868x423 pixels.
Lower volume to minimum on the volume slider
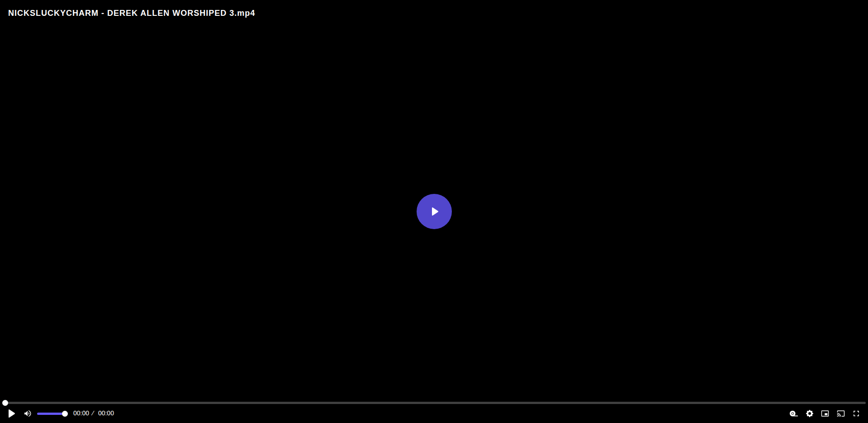tap(38, 414)
